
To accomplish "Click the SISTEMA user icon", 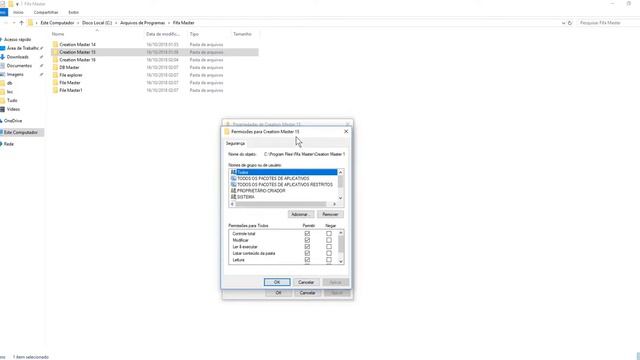I will pyautogui.click(x=233, y=197).
